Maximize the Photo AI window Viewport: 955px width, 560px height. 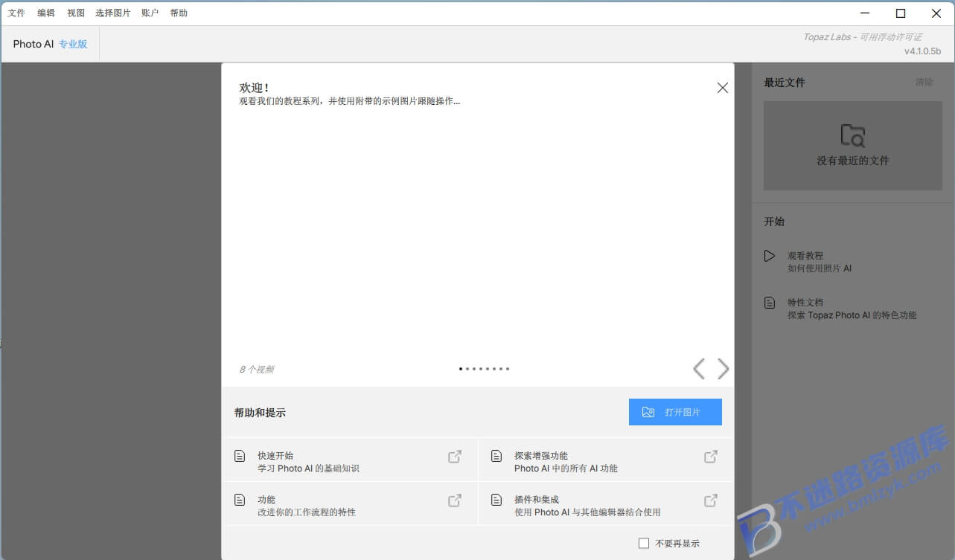tap(901, 13)
